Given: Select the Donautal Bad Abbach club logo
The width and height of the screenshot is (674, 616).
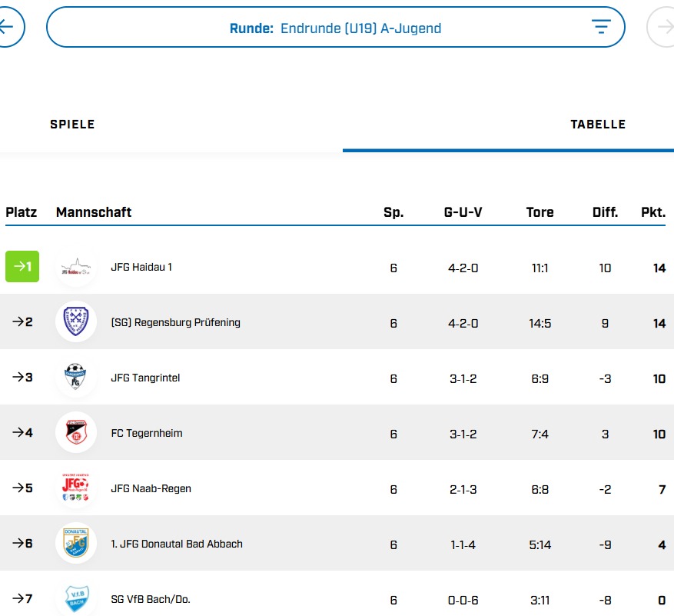Looking at the screenshot, I should click(75, 544).
